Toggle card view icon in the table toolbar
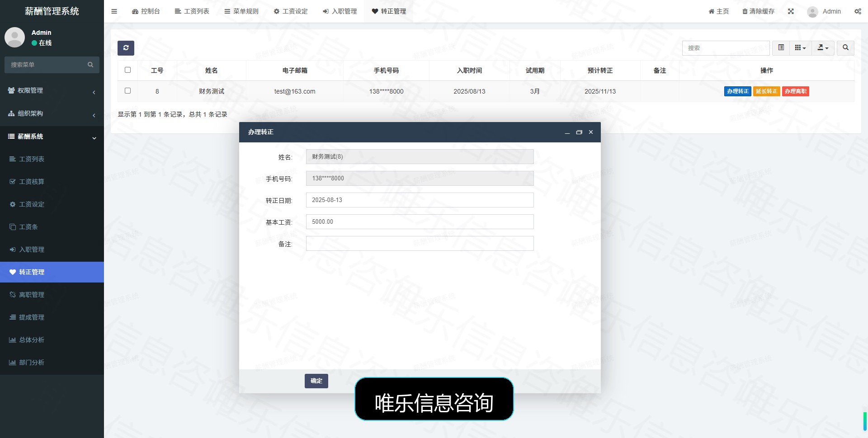This screenshot has height=438, width=868. (781, 48)
